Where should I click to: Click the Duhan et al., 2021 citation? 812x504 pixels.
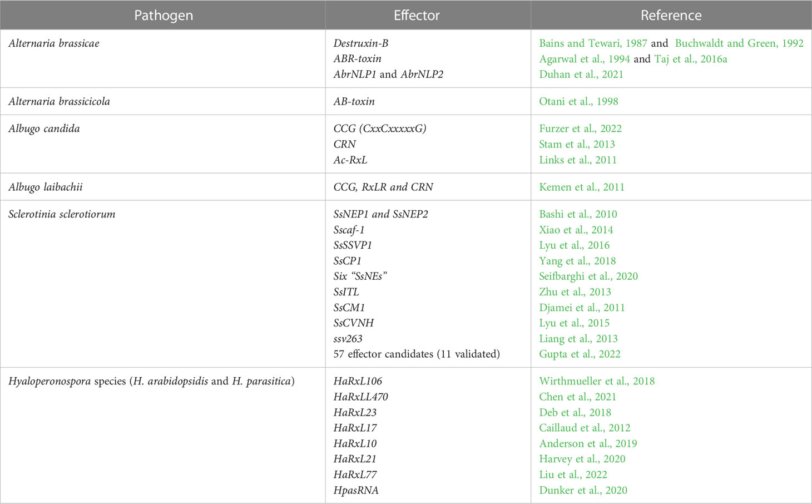click(x=581, y=75)
